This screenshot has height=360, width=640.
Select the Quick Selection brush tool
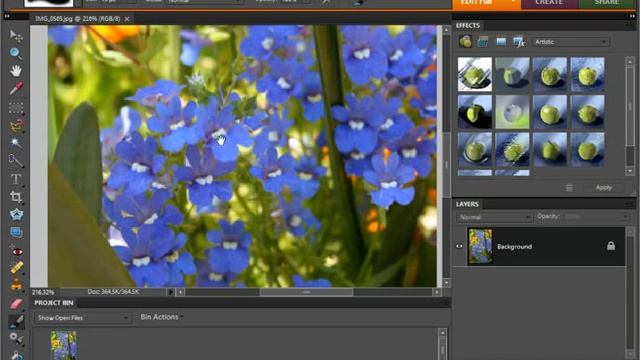pos(16,160)
